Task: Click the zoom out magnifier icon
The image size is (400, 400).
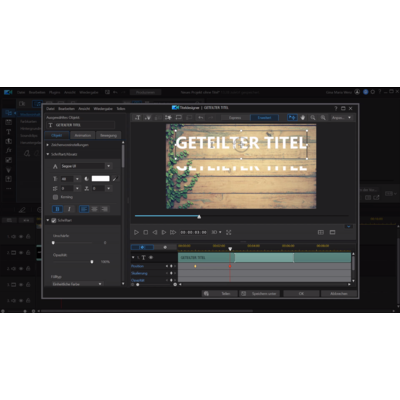Action: pos(313,117)
